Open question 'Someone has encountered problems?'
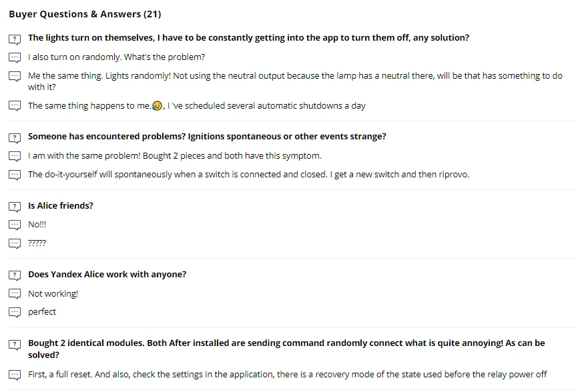The width and height of the screenshot is (586, 392). coord(207,137)
